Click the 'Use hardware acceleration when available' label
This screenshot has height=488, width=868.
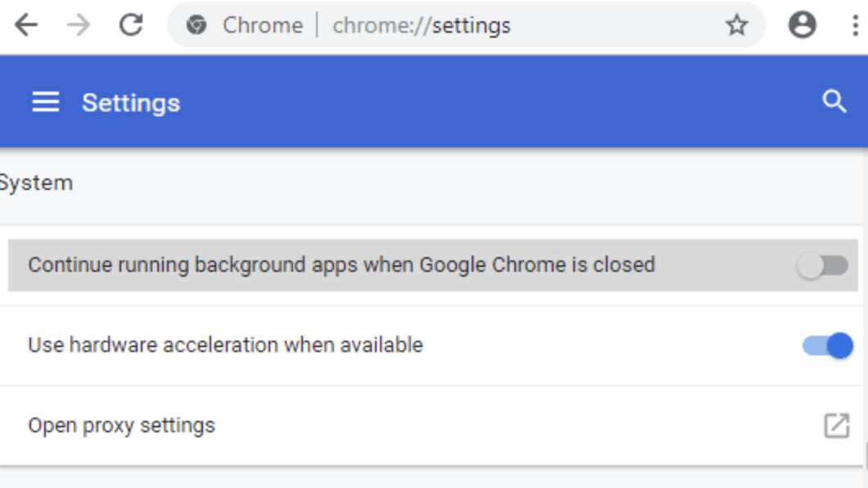click(225, 346)
